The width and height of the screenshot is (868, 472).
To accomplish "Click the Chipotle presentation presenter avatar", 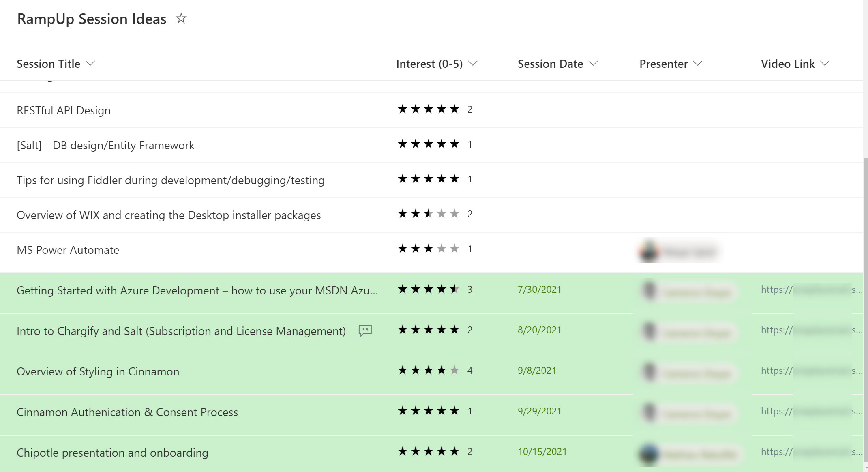I will [x=649, y=453].
